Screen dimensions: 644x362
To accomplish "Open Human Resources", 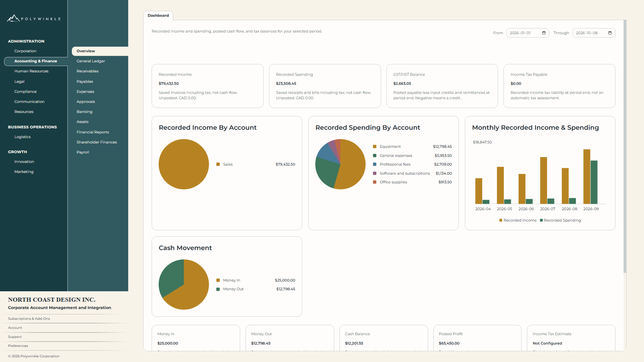I will [x=32, y=71].
